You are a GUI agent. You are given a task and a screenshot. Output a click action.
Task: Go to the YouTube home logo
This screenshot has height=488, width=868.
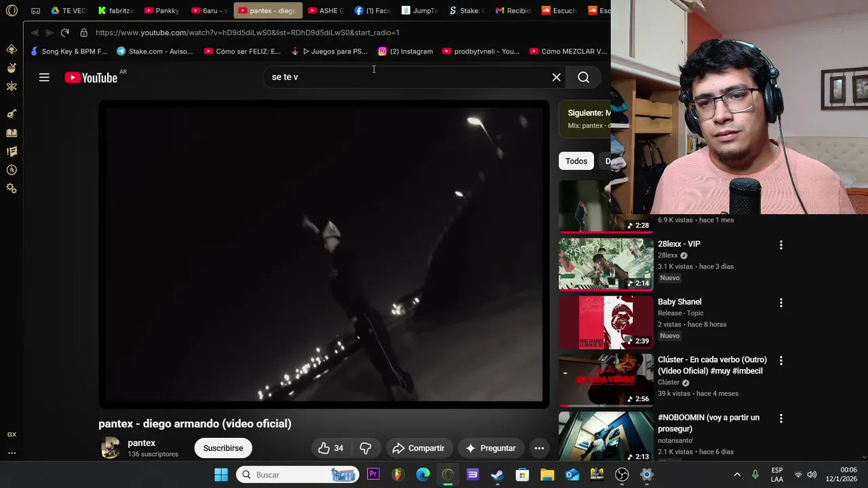(91, 77)
